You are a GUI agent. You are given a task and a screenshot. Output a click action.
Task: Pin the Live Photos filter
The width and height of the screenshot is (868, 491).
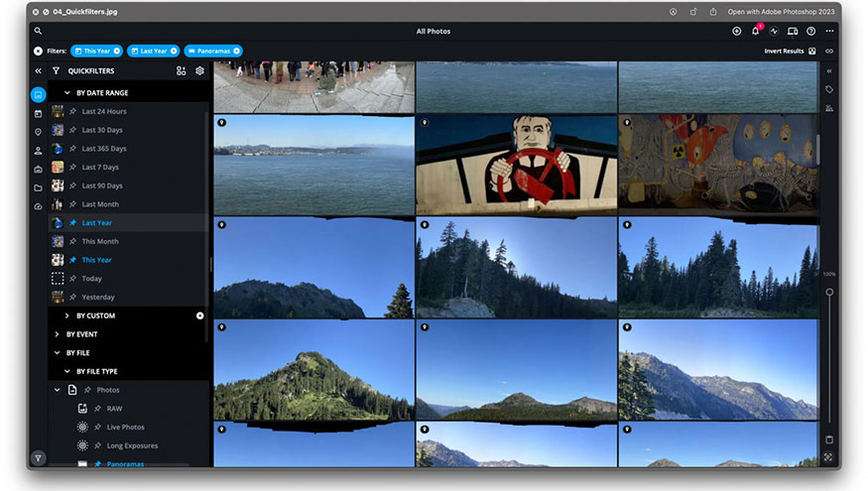click(x=97, y=427)
